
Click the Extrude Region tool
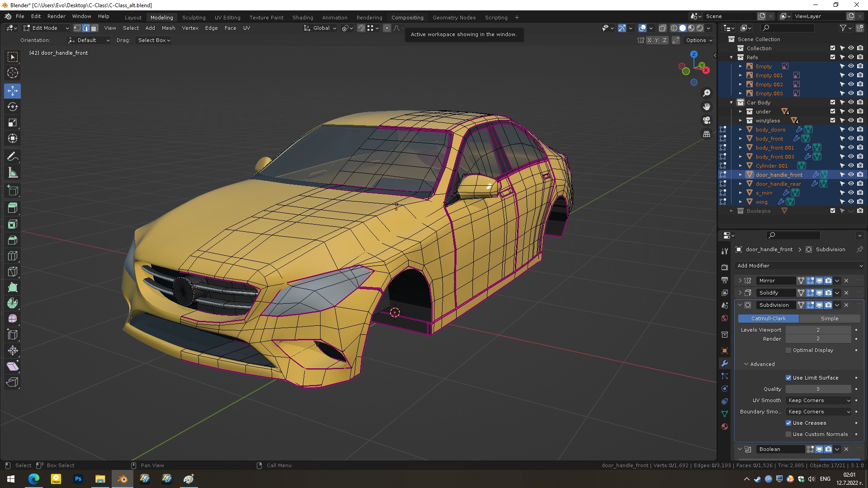coord(13,208)
